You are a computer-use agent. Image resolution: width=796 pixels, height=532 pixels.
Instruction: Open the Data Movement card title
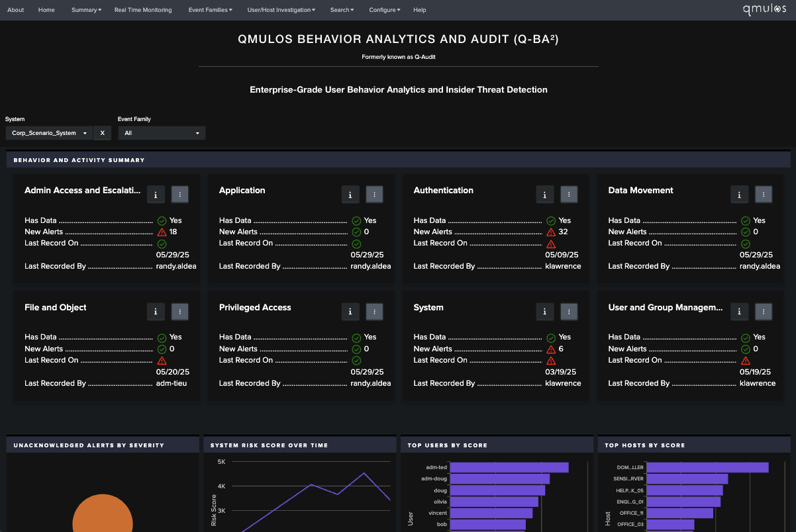640,191
